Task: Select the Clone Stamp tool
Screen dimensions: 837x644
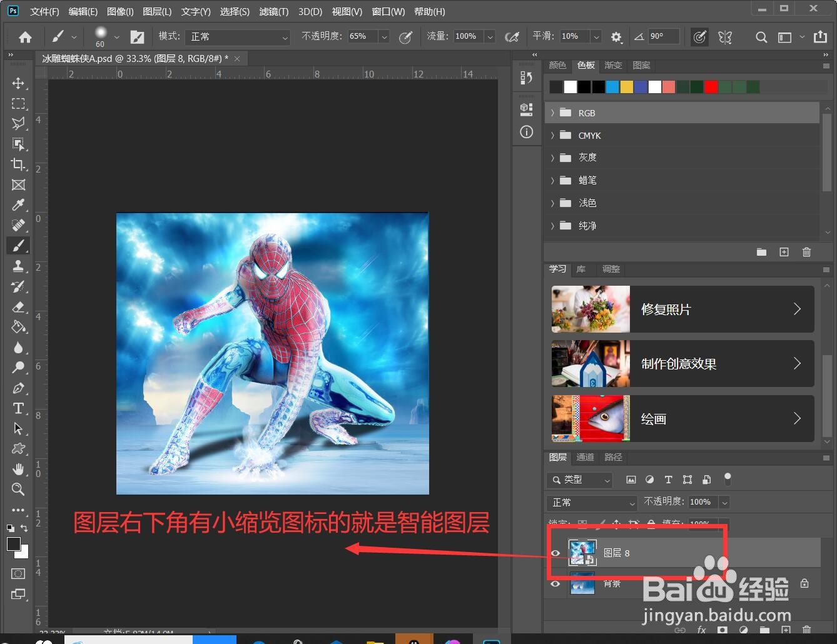Action: point(18,266)
